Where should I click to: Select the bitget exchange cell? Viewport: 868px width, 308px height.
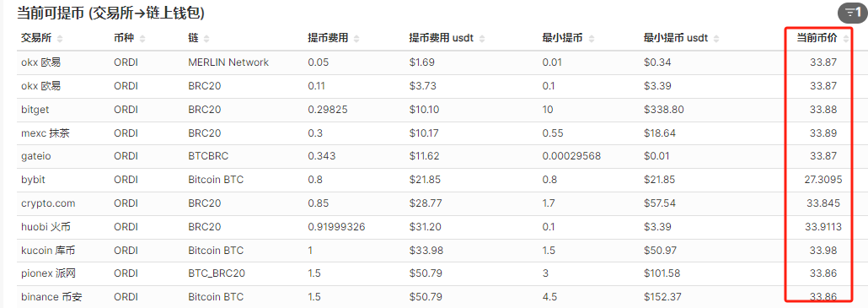[35, 110]
